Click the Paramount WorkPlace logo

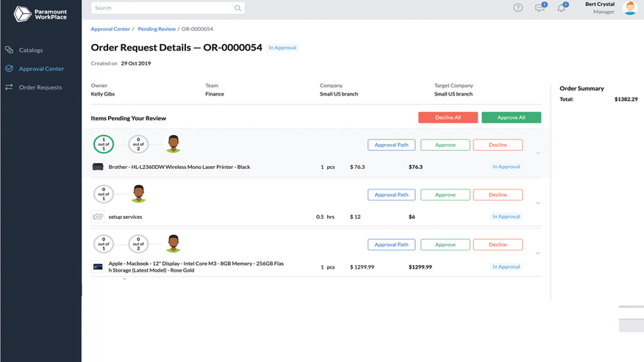point(40,13)
